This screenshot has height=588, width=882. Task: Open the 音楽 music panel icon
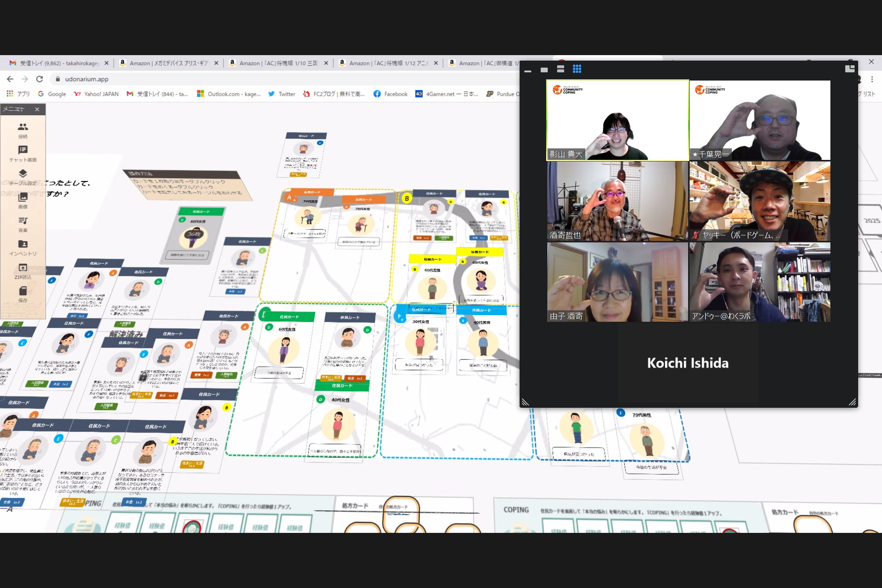click(x=23, y=221)
